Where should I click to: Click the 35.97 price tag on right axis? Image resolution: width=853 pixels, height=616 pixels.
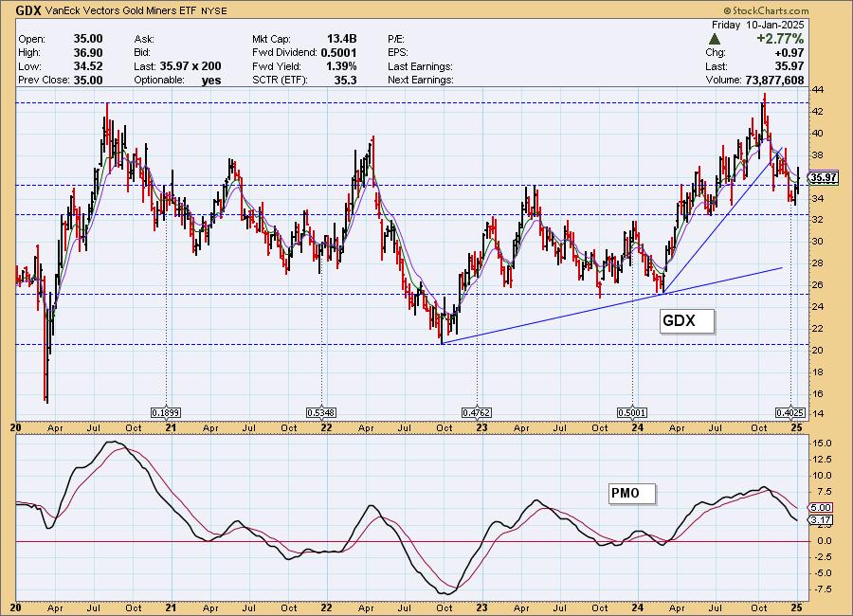click(x=823, y=177)
